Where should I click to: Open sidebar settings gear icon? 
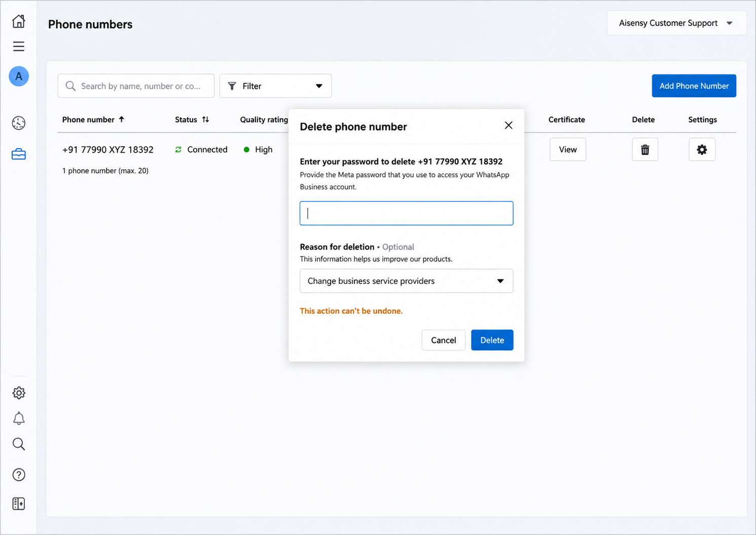point(19,393)
